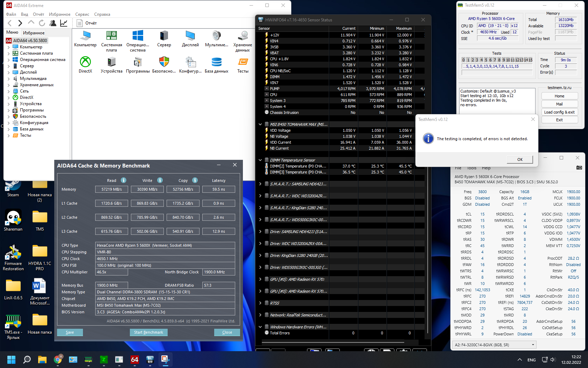588x368 pixels.
Task: Click the info icon next to Write column
Action: click(x=160, y=180)
